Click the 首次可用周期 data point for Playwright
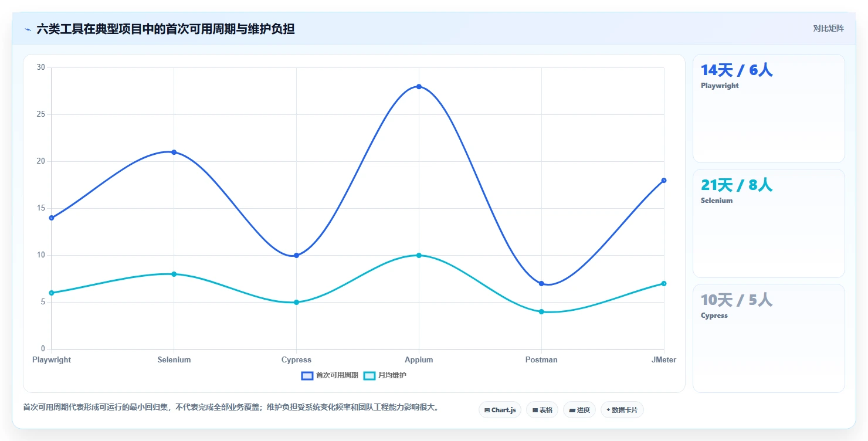 point(52,218)
